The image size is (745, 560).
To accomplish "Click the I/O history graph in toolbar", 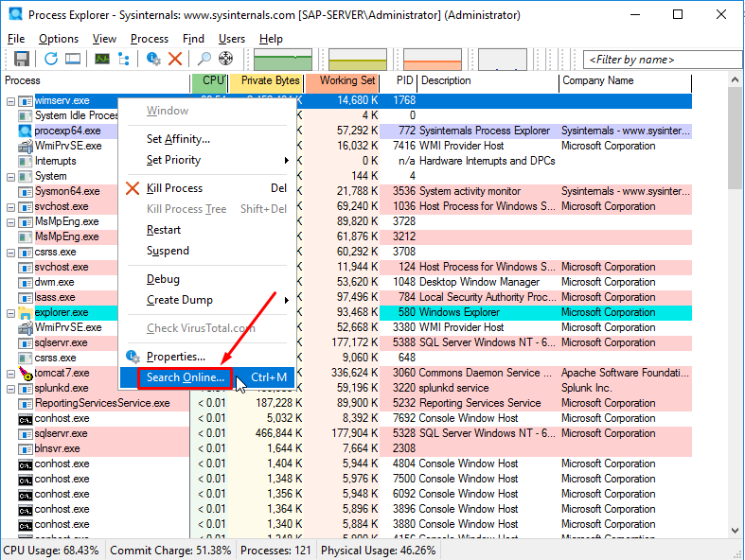I will pos(503,60).
